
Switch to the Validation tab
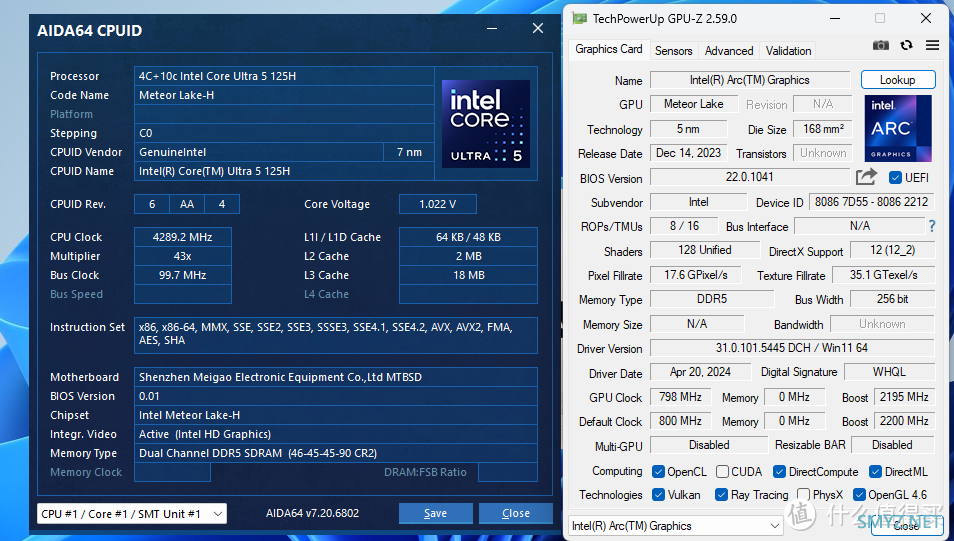pyautogui.click(x=788, y=51)
